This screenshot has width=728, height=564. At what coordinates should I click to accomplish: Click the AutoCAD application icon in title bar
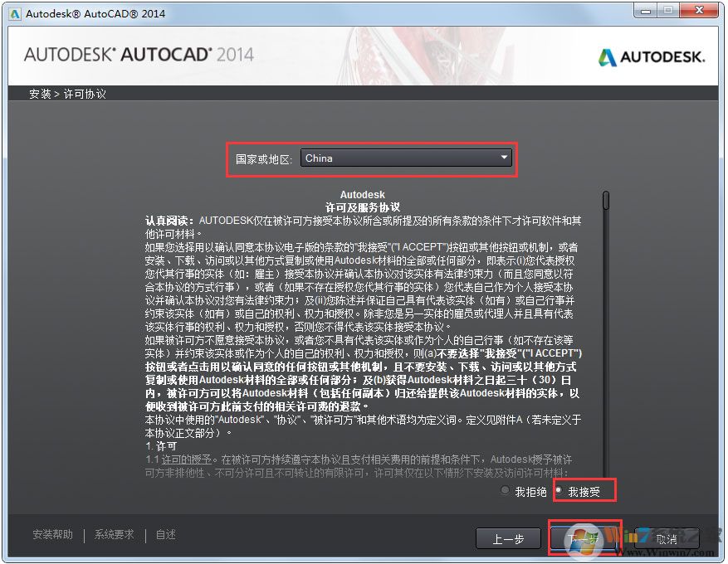[13, 13]
